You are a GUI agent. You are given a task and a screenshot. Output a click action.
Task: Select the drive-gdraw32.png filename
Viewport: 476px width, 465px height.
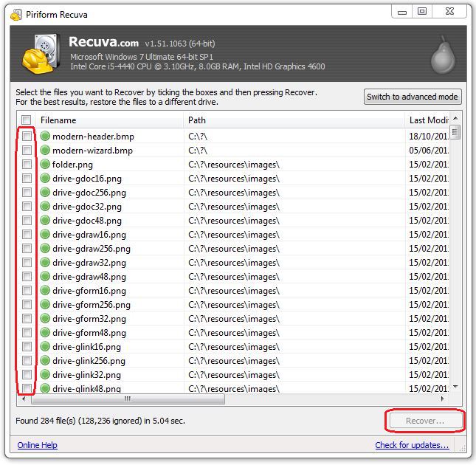[89, 263]
